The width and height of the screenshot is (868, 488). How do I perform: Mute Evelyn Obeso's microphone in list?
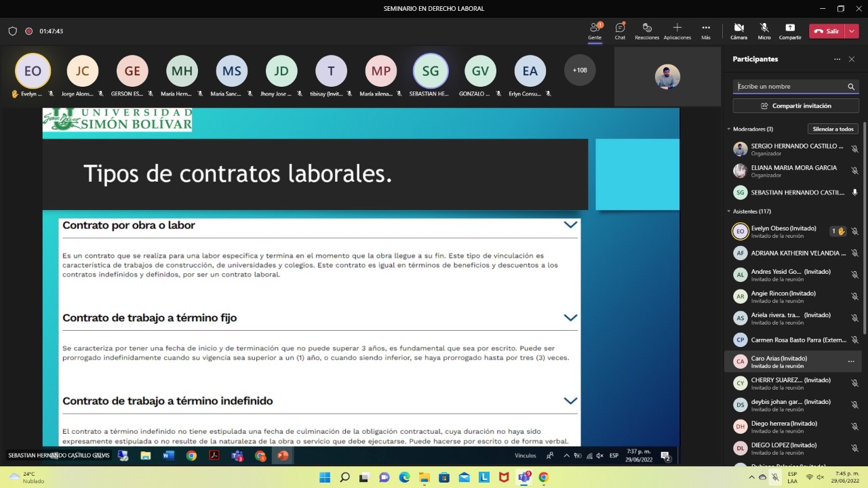coord(854,232)
